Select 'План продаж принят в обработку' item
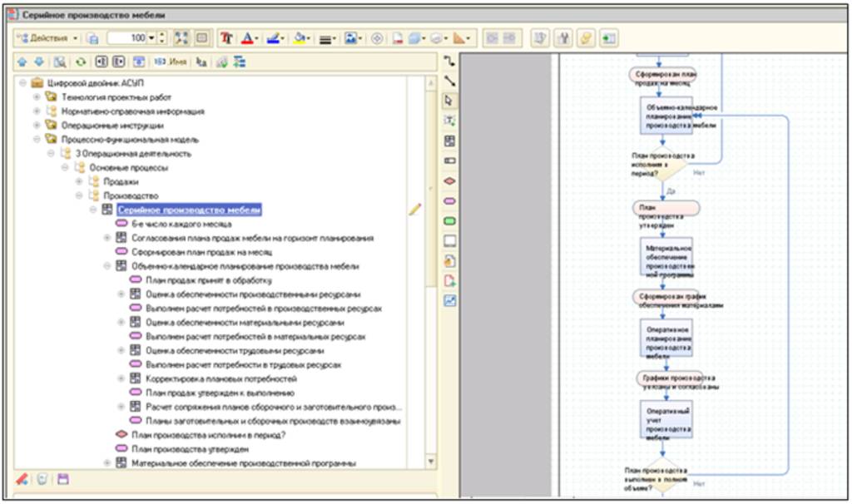852x504 pixels. click(208, 280)
